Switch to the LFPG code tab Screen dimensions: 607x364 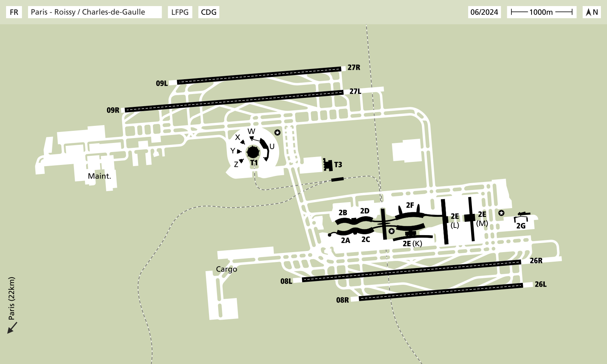[180, 12]
